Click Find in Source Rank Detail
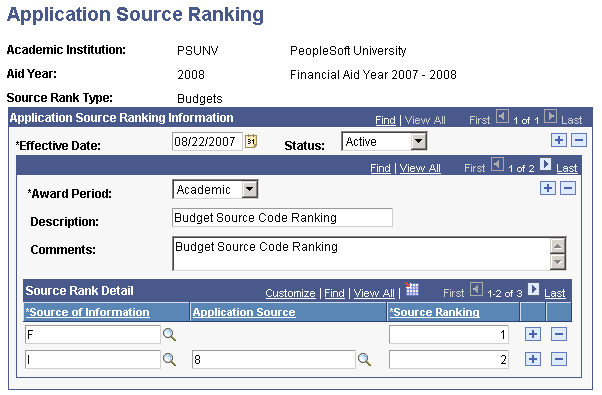This screenshot has height=395, width=602. (334, 293)
